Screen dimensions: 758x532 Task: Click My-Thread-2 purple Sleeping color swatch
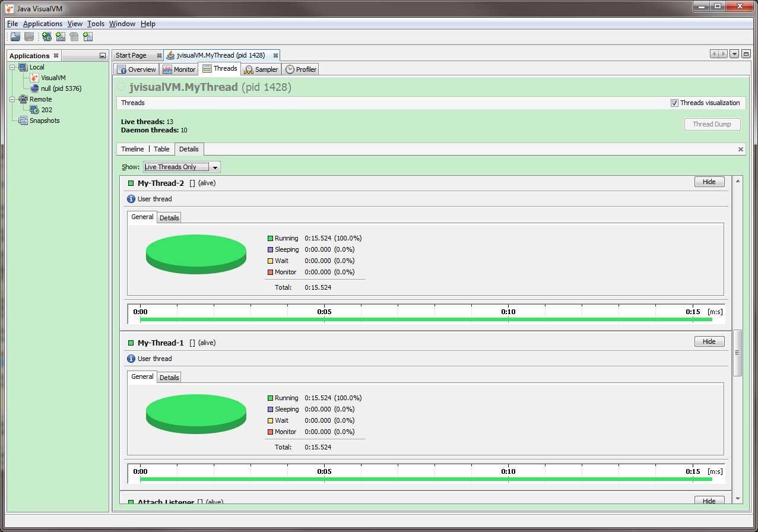click(x=270, y=249)
